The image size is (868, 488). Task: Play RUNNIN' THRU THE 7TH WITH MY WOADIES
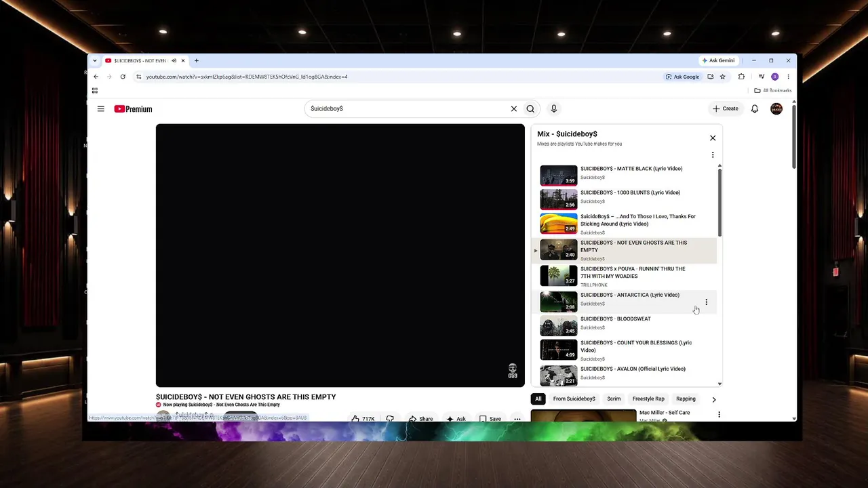coord(625,276)
